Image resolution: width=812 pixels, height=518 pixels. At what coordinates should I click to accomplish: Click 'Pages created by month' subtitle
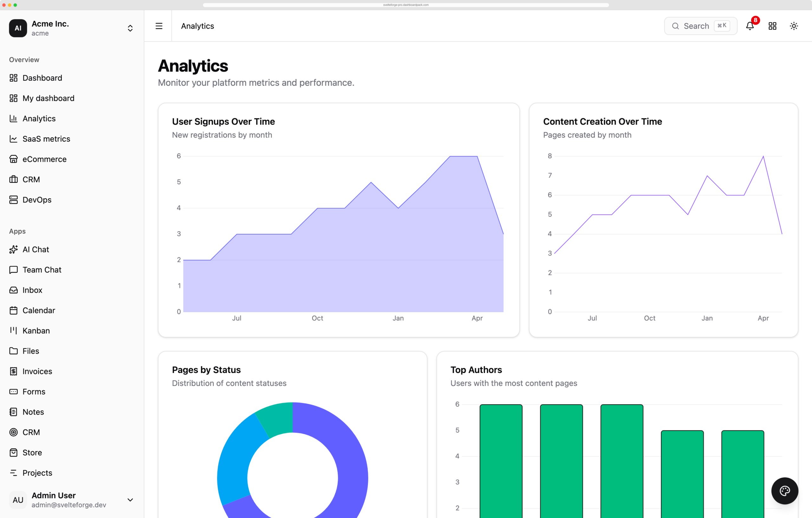[x=587, y=135]
